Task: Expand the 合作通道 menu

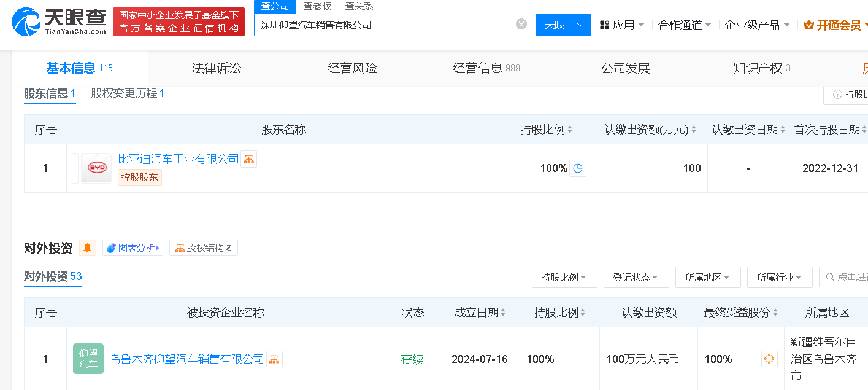Action: click(x=685, y=25)
